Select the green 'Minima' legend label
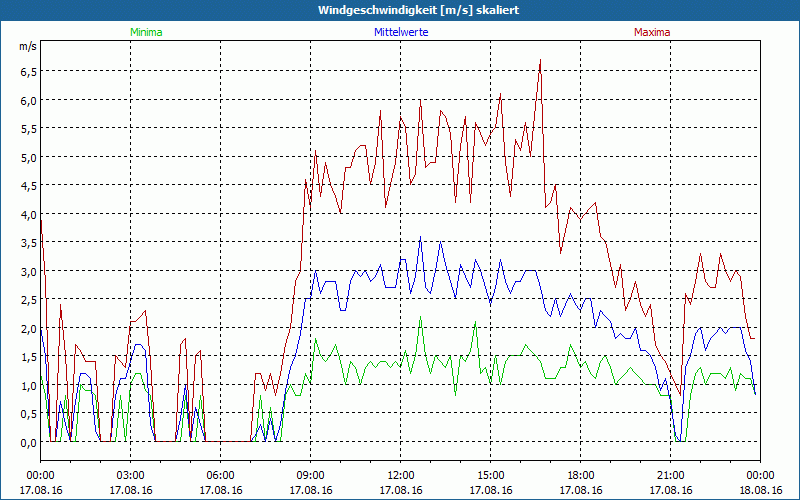 pos(146,32)
